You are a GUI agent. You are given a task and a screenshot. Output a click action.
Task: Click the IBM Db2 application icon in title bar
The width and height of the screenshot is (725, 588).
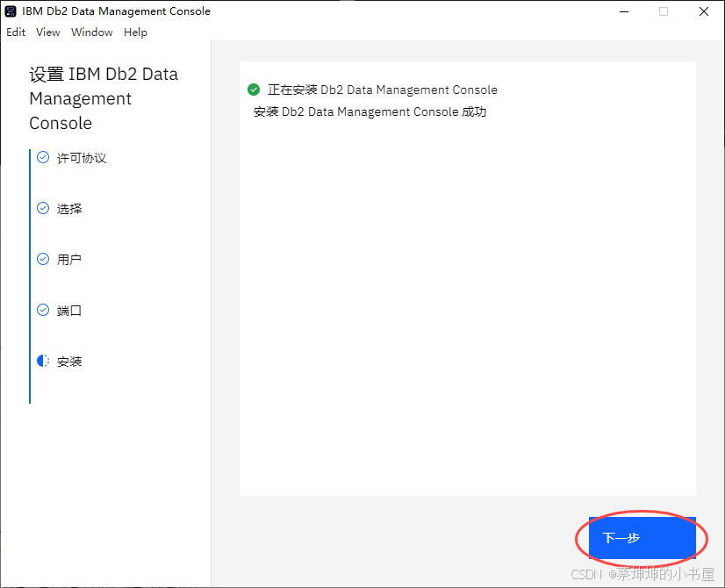(x=11, y=11)
